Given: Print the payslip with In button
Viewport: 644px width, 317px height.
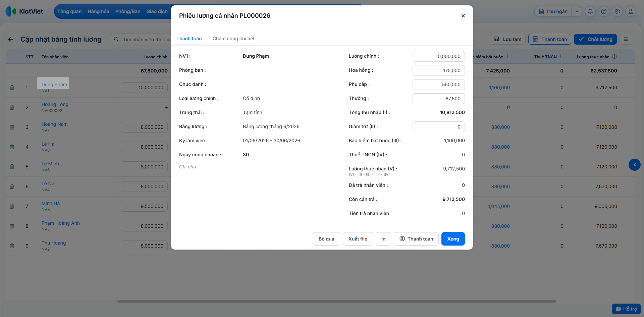Looking at the screenshot, I should 383,239.
